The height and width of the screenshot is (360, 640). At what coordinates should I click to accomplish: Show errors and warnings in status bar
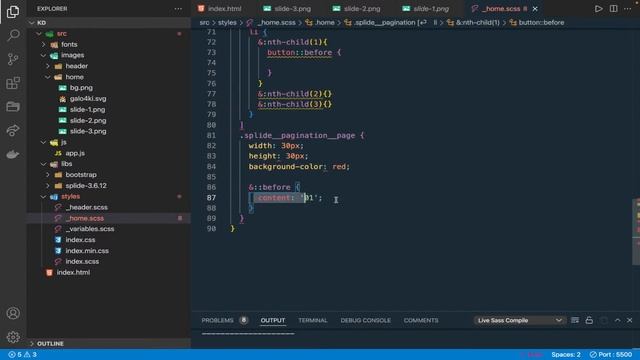tap(22, 355)
